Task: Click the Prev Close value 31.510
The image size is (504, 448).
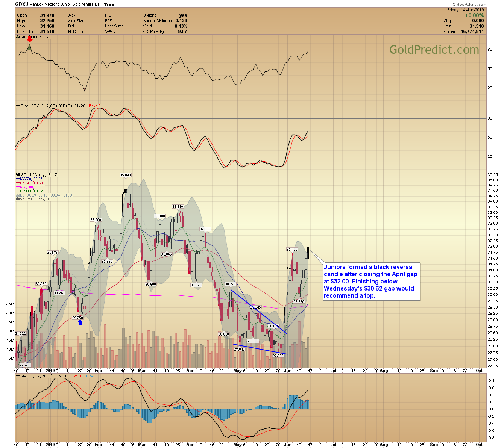Action: click(x=47, y=32)
